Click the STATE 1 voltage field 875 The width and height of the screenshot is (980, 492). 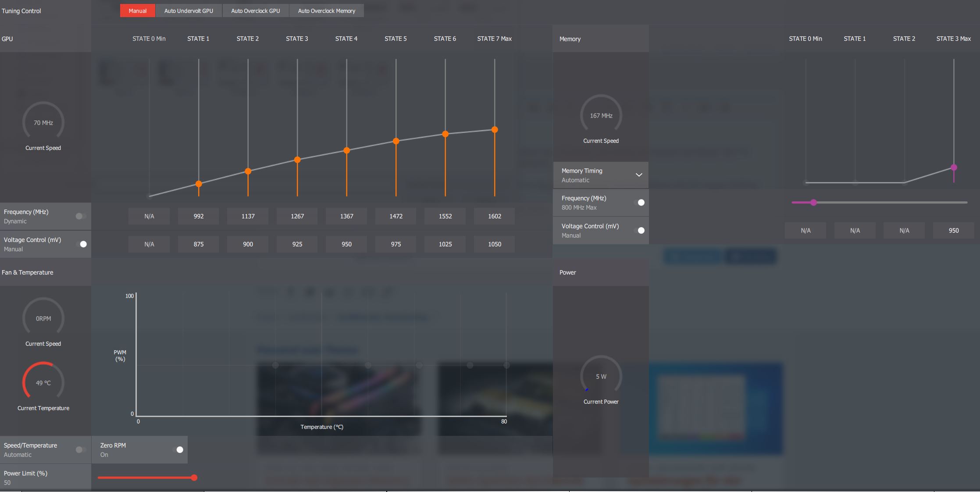198,244
